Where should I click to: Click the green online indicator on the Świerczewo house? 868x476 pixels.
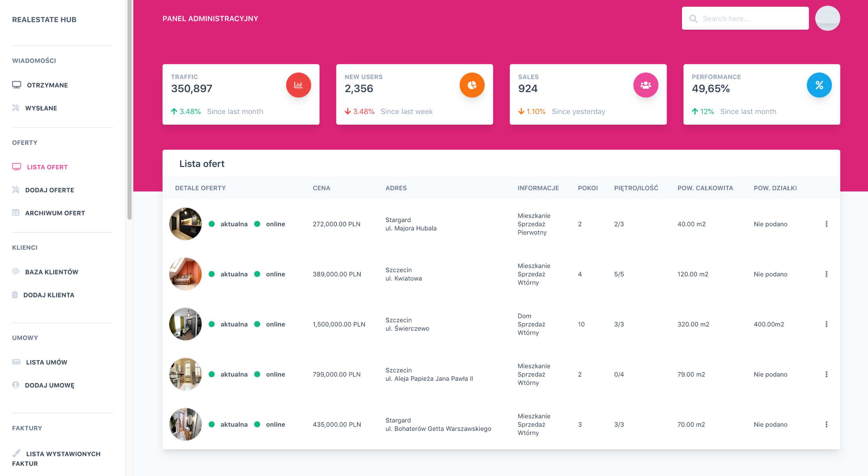pyautogui.click(x=258, y=324)
